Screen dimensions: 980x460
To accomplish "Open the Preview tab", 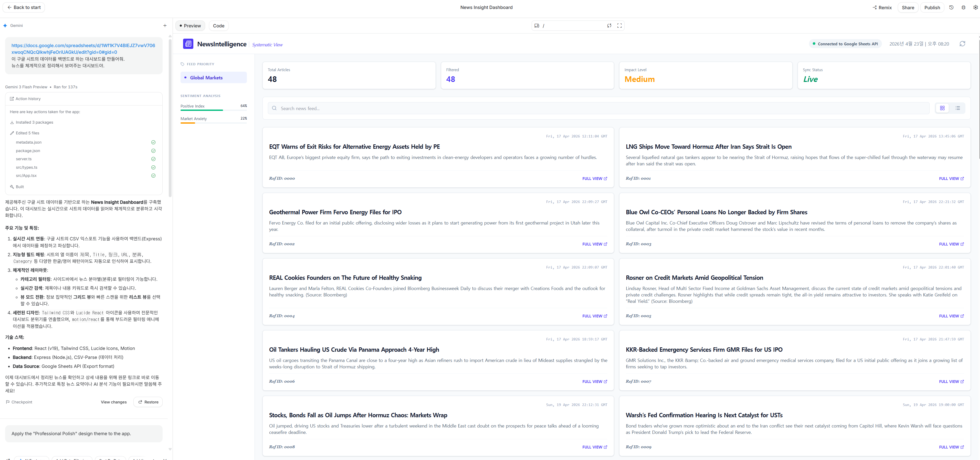I will [x=190, y=26].
